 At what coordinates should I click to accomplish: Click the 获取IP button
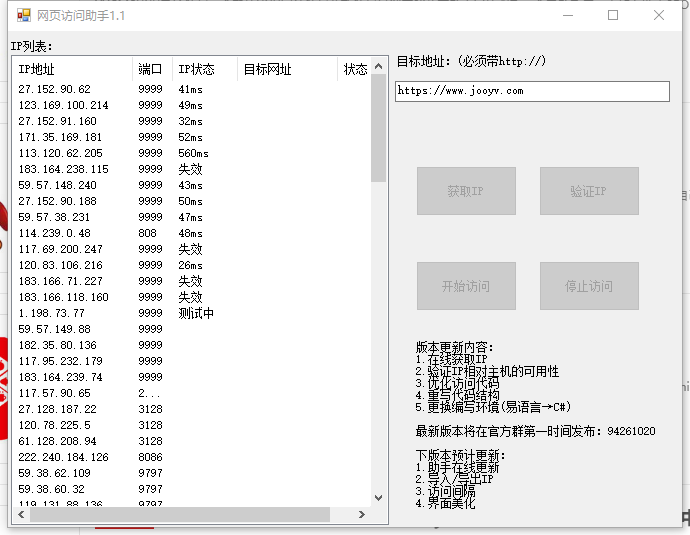pyautogui.click(x=466, y=191)
